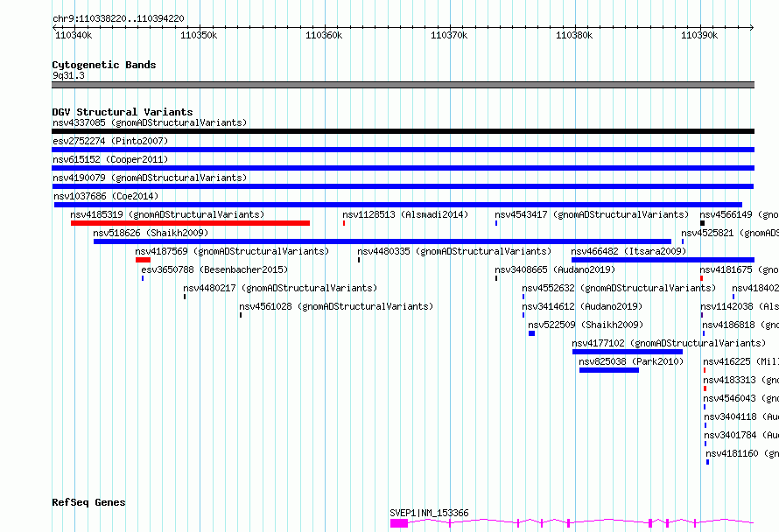This screenshot has height=532, width=779.
Task: Select the nsv466482 (Itsara2009) blue bar
Action: (x=663, y=260)
